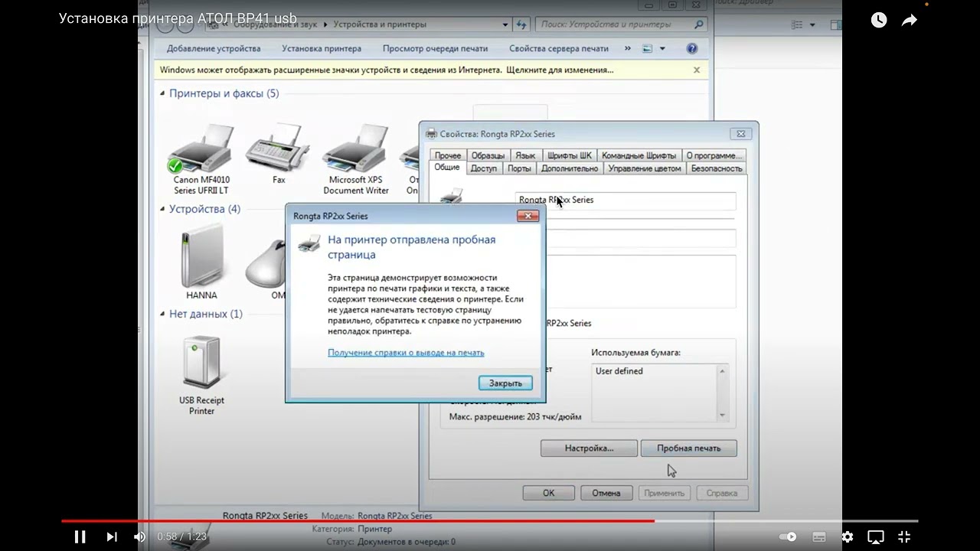Click the yellow Windows information bar message

click(387, 70)
